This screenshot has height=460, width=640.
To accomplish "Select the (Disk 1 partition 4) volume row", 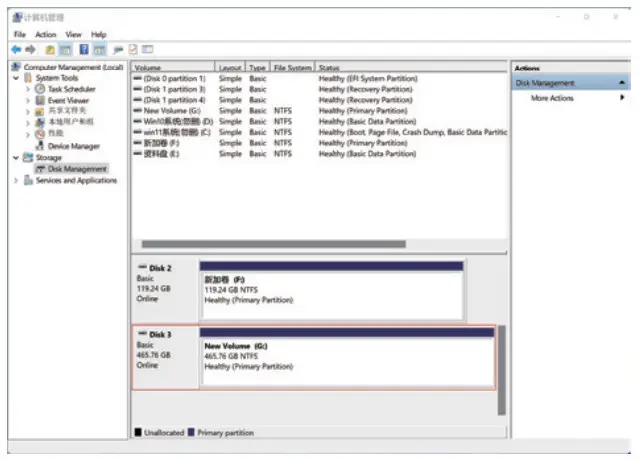I will (320, 100).
